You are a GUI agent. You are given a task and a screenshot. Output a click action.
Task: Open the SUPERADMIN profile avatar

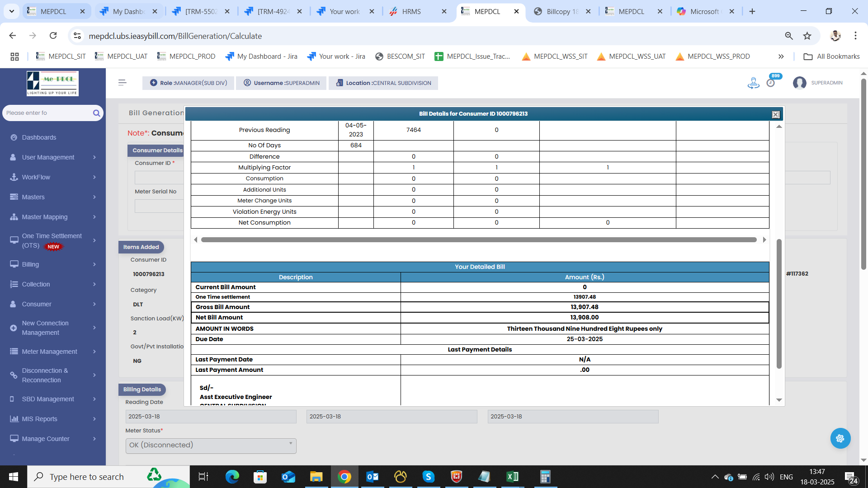click(799, 83)
